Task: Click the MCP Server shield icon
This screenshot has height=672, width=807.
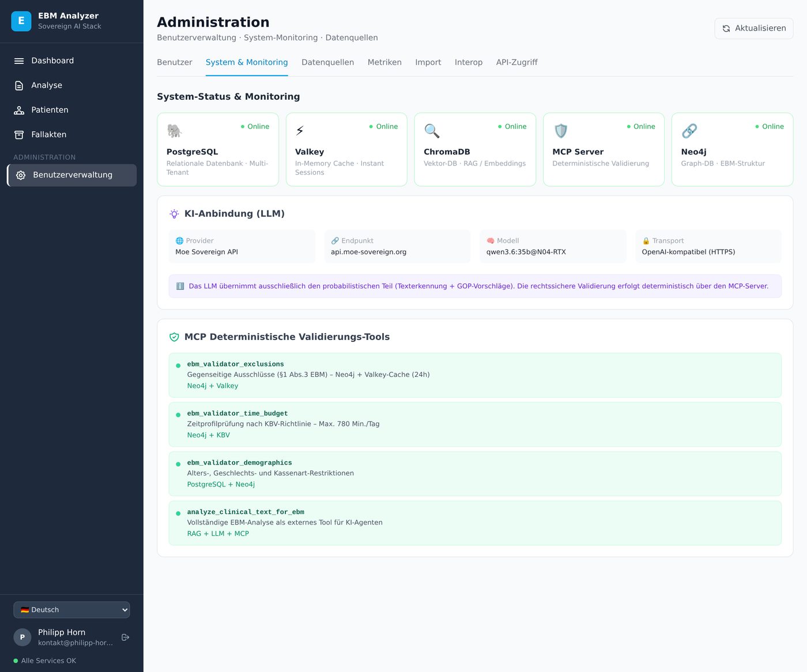Action: click(560, 131)
